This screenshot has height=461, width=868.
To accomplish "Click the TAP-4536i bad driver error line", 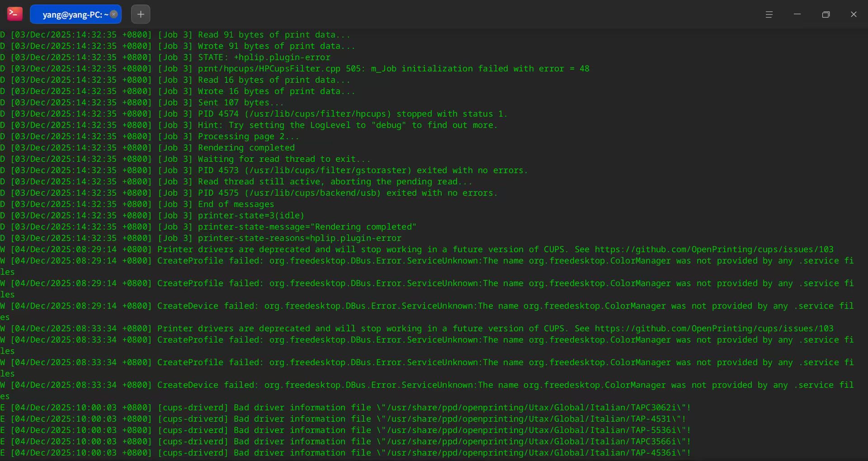I will point(345,453).
